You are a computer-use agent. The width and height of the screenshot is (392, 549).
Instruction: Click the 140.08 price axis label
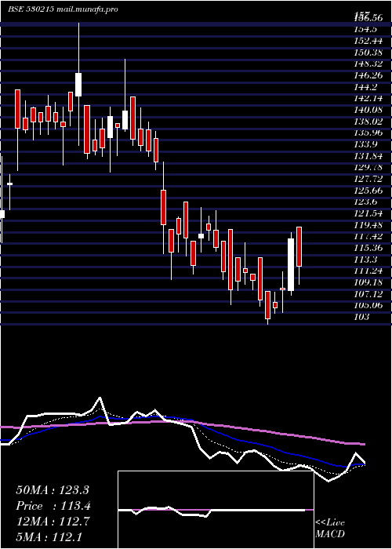[x=368, y=110]
